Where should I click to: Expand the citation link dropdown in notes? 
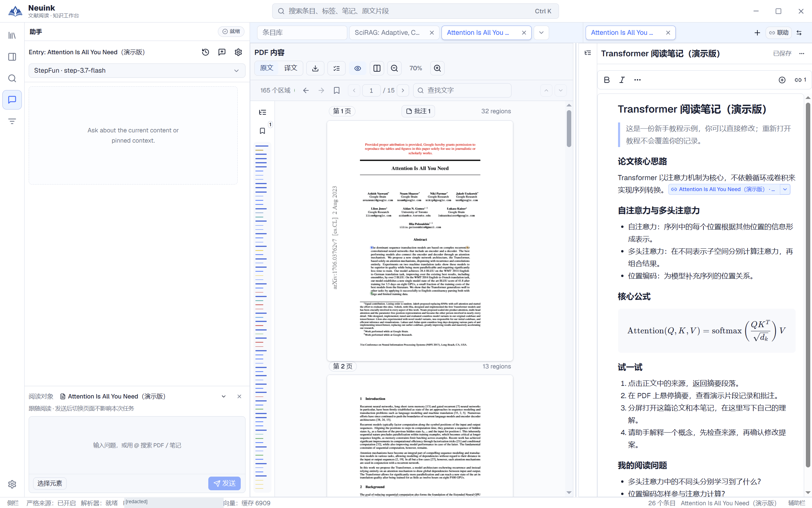point(785,189)
